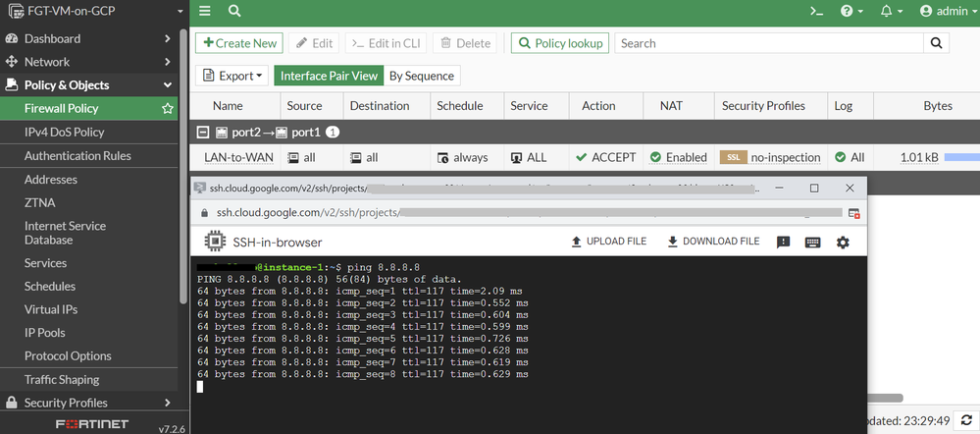Click the Schedule column header
The height and width of the screenshot is (434, 980).
pyautogui.click(x=459, y=106)
